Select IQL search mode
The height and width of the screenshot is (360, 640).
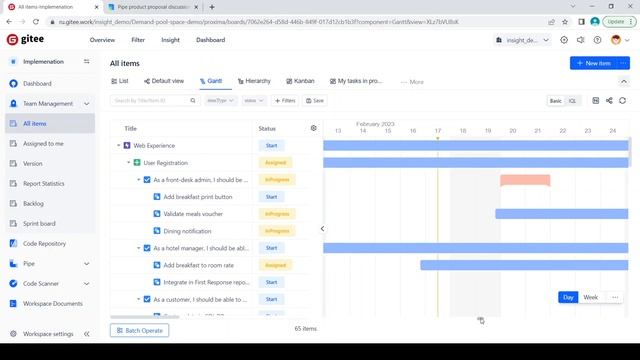tap(572, 101)
